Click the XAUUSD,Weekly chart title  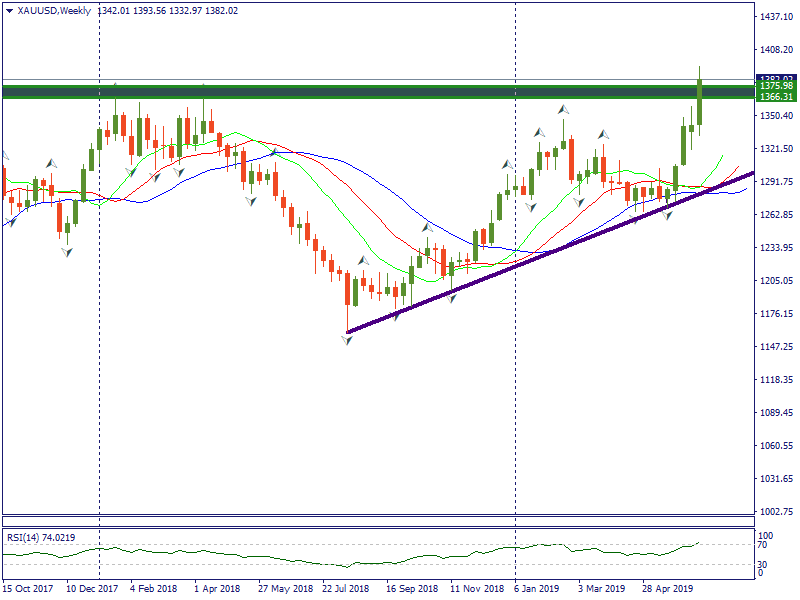54,11
